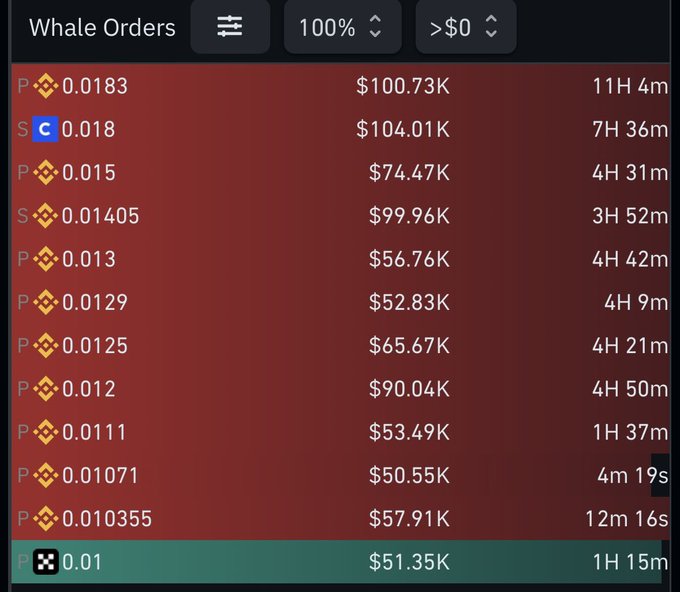The image size is (680, 592).
Task: Click the 1H 15m order age
Action: [631, 562]
